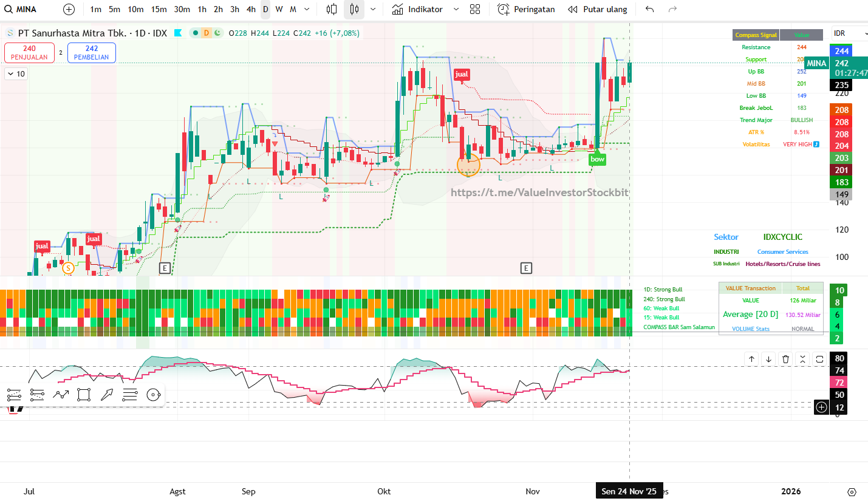Click the blue 244 price-scale label
Viewport: 868px width, 501px height.
pos(842,52)
